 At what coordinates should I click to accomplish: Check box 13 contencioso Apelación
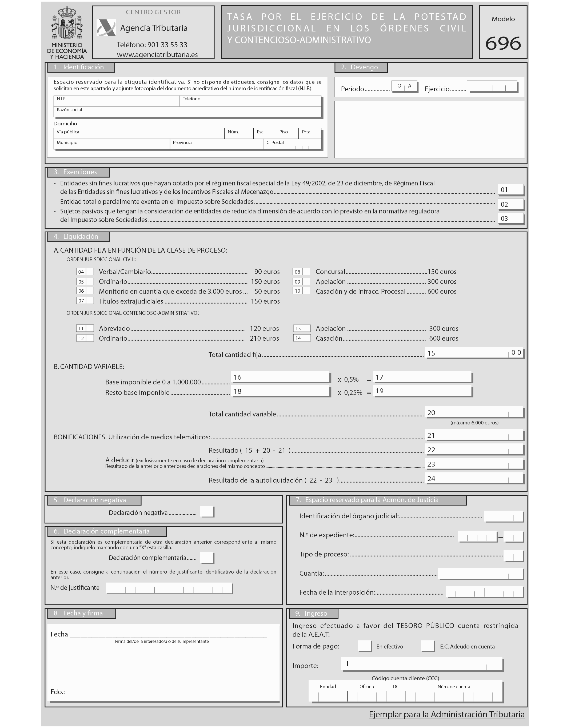(307, 328)
